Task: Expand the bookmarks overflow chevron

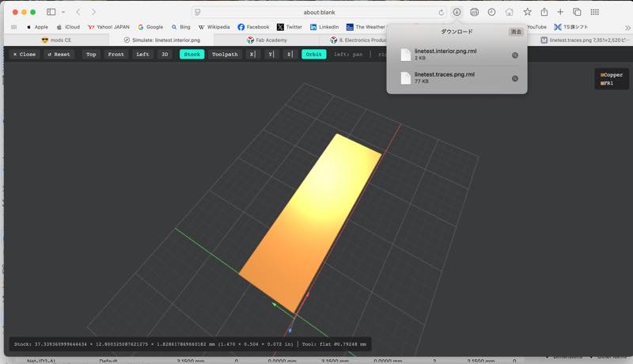Action: pyautogui.click(x=627, y=28)
